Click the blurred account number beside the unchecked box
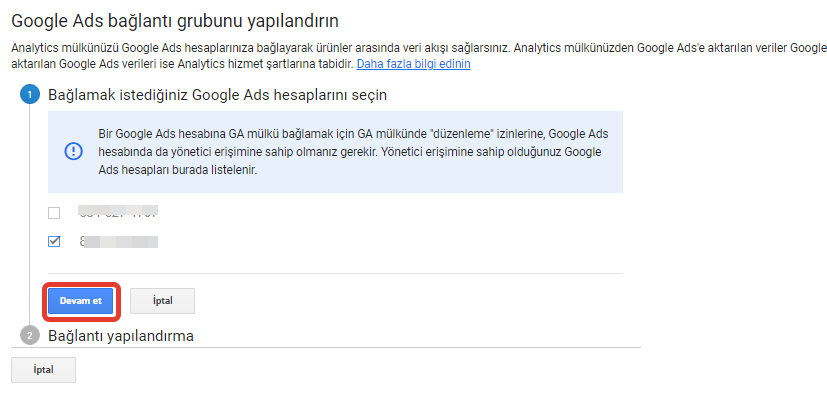 [x=118, y=212]
